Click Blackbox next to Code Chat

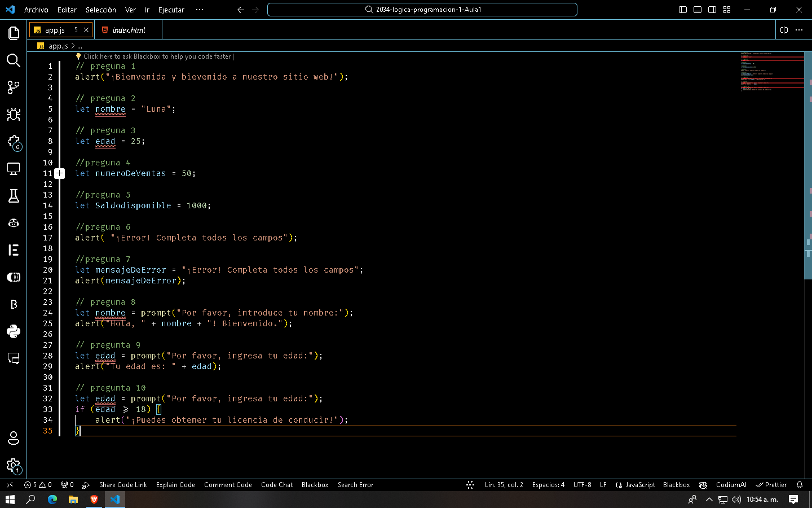tap(315, 485)
